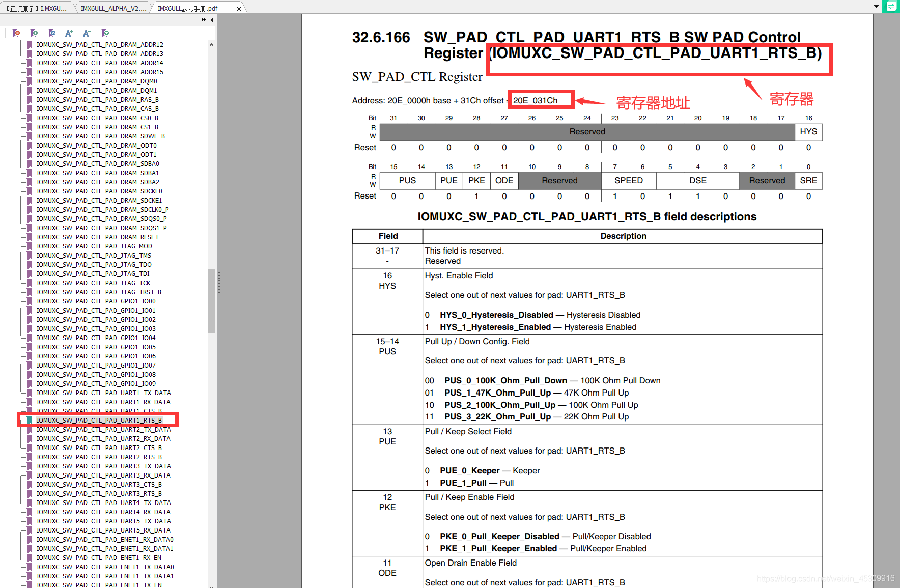Open bookmark IOMUXC_SW_PAD_CTL_PAD_DRAM_DQM0
Screen dimensions: 900x588
(x=97, y=81)
